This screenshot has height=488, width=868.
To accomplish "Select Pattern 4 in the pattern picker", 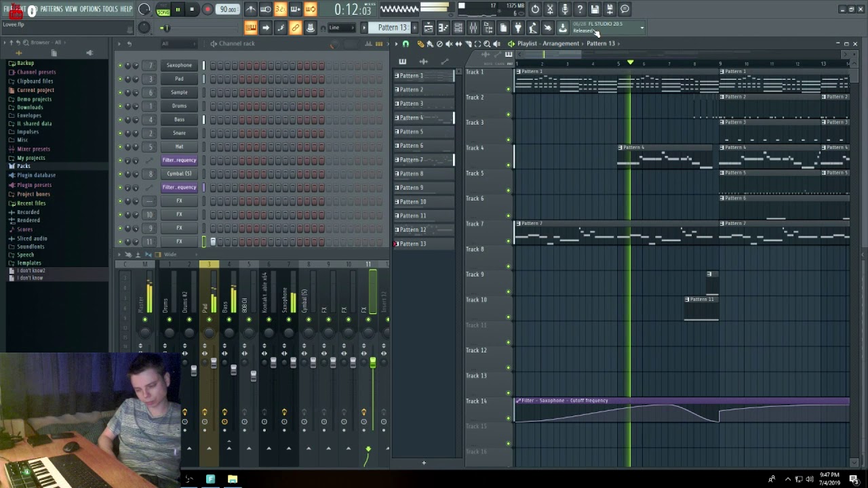I will 424,118.
